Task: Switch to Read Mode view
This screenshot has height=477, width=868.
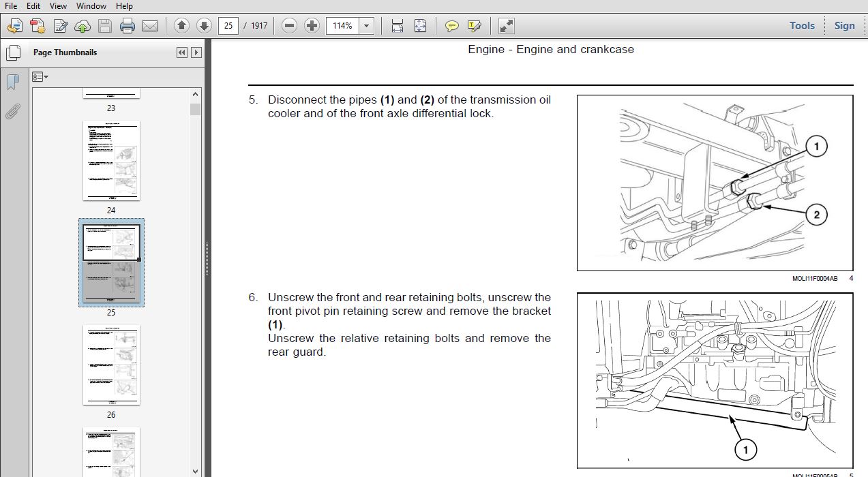Action: [506, 26]
